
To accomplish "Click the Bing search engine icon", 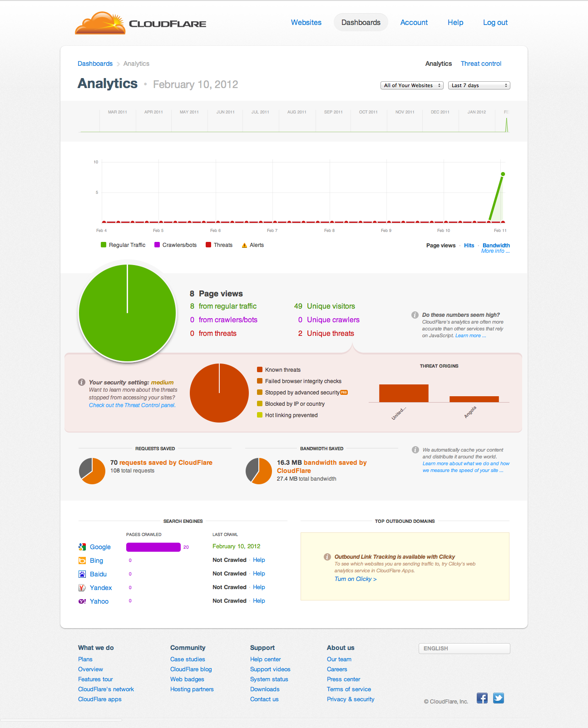I will pyautogui.click(x=82, y=561).
